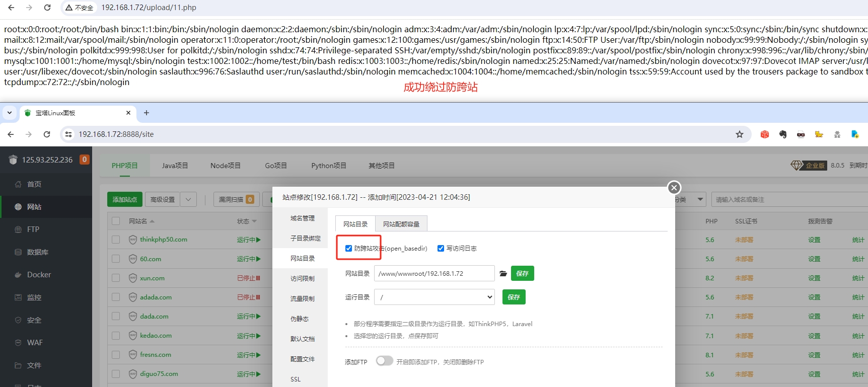
Task: Tick the checkbox for xun.com
Action: [x=116, y=278]
